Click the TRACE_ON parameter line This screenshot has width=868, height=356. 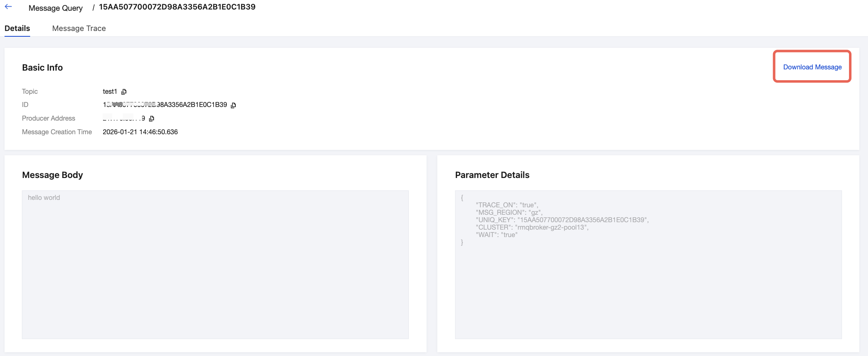click(507, 205)
